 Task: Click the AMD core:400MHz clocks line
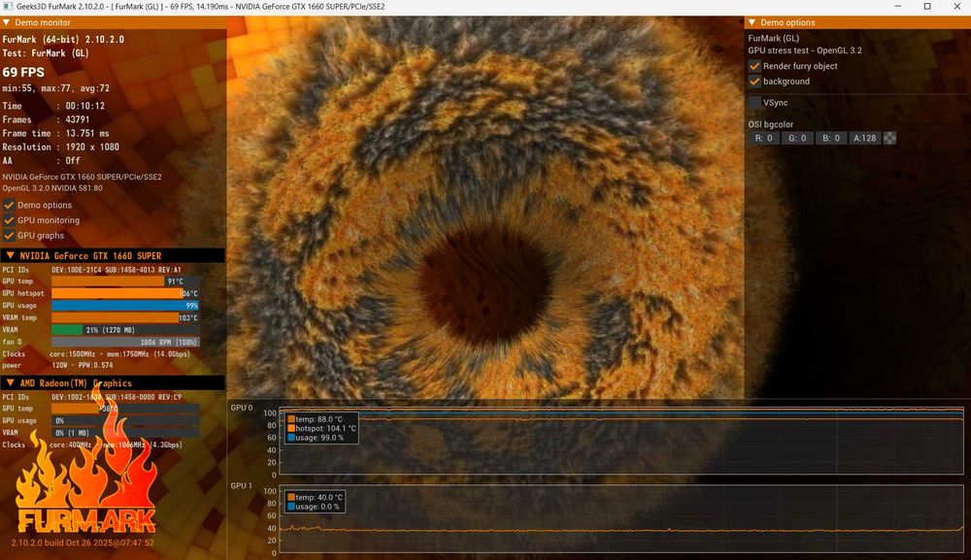pos(91,445)
